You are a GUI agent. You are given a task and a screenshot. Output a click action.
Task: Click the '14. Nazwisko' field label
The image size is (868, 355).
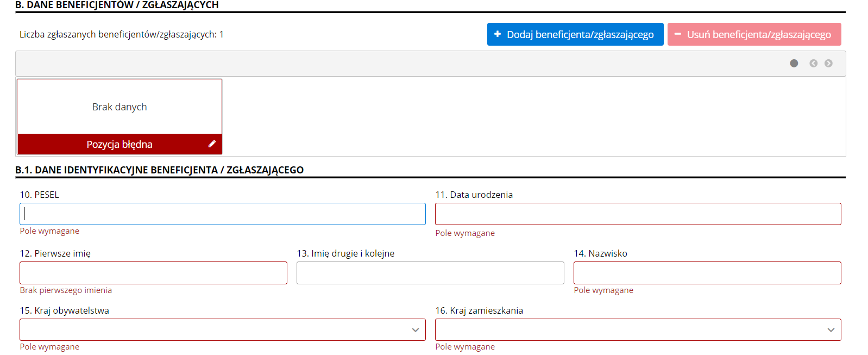(600, 253)
